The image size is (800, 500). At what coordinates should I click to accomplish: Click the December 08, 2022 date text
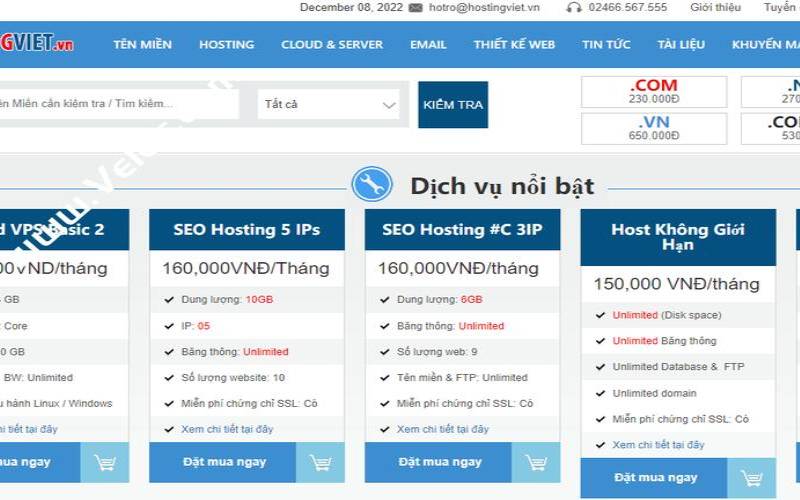coord(351,8)
